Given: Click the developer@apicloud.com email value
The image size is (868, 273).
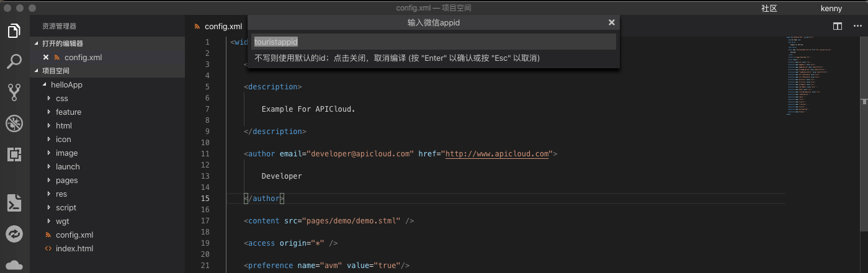Looking at the screenshot, I should point(362,153).
